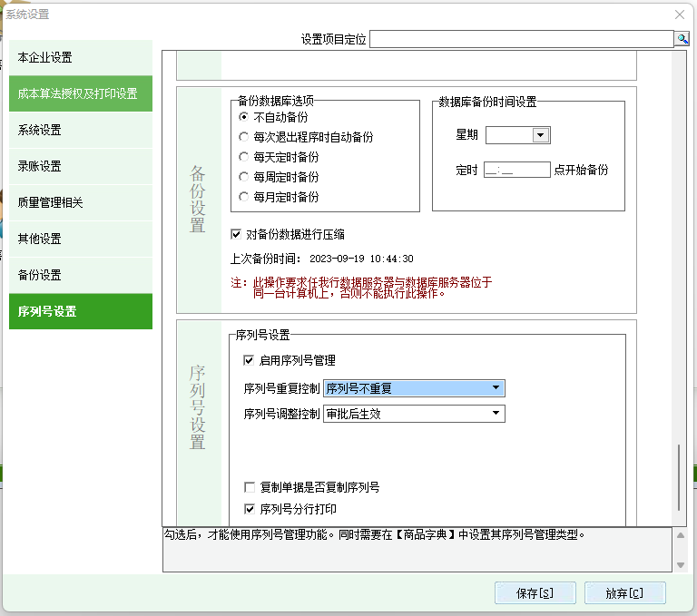Uncheck 序列号分行打印 checkbox
This screenshot has height=616, width=697.
pyautogui.click(x=250, y=509)
